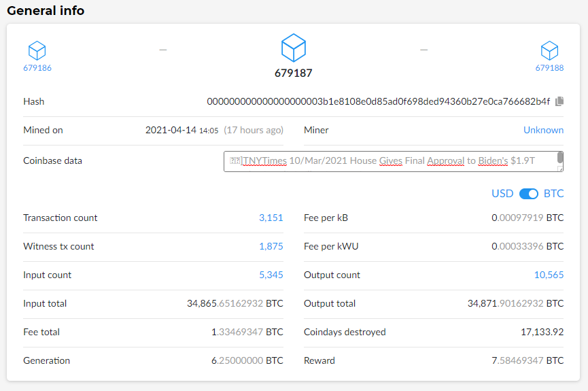Click the block hash value text

[378, 101]
